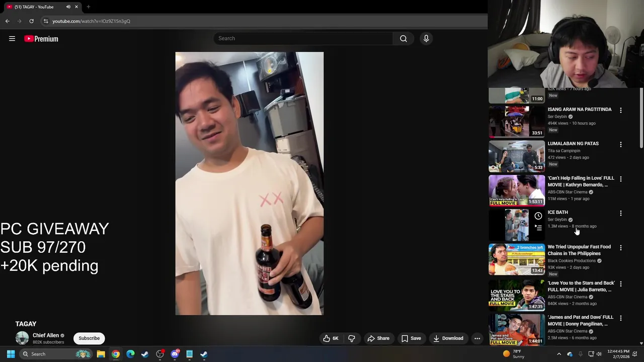Viewport: 644px width, 362px height.
Task: Open Tita sa Campinpin channel link
Action: point(563,150)
